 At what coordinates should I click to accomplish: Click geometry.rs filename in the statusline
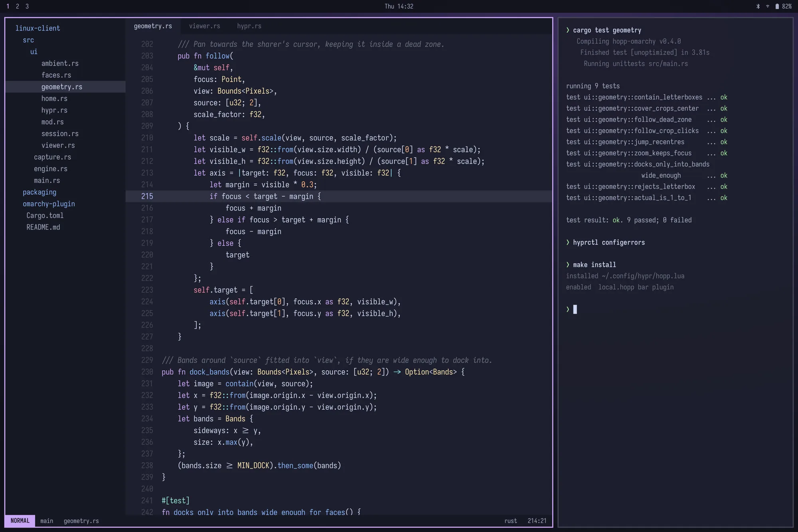pos(81,521)
